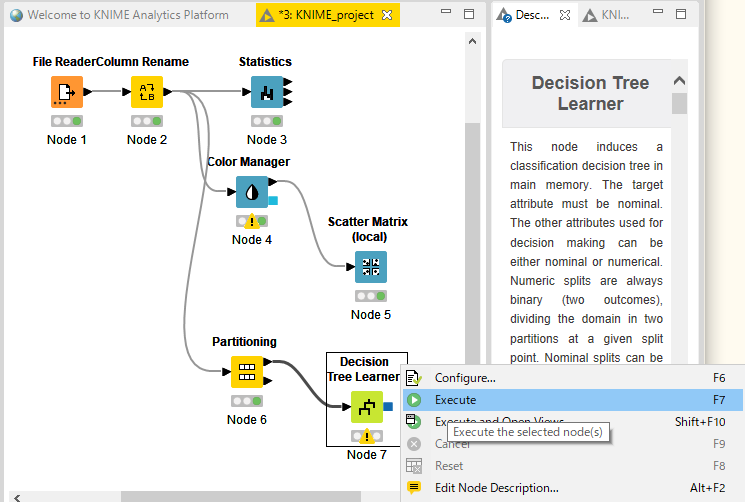Viewport: 745px width, 502px height.
Task: Click the Decision Tree Learner heading in Description
Action: 591,93
